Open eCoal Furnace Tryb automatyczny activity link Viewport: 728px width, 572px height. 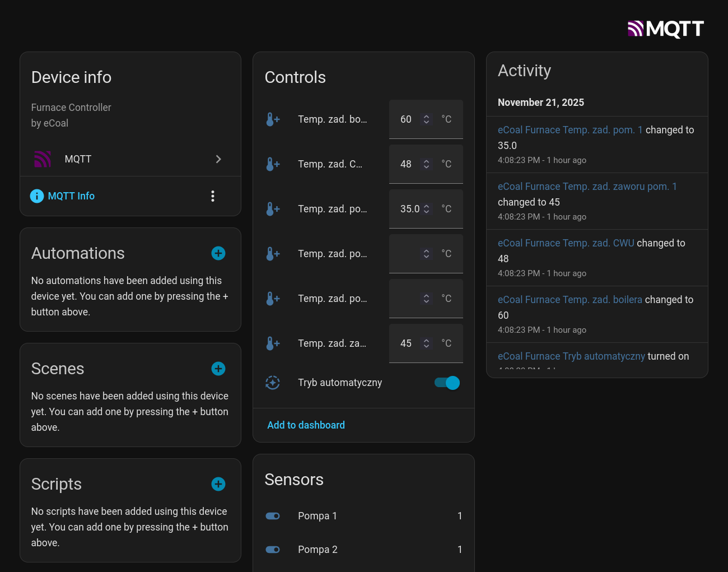coord(571,356)
